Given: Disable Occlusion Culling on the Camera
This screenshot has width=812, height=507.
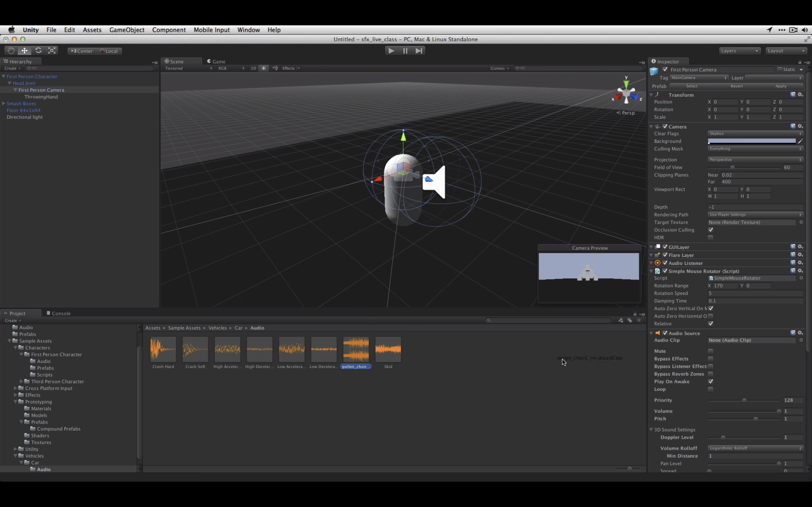Looking at the screenshot, I should click(711, 230).
